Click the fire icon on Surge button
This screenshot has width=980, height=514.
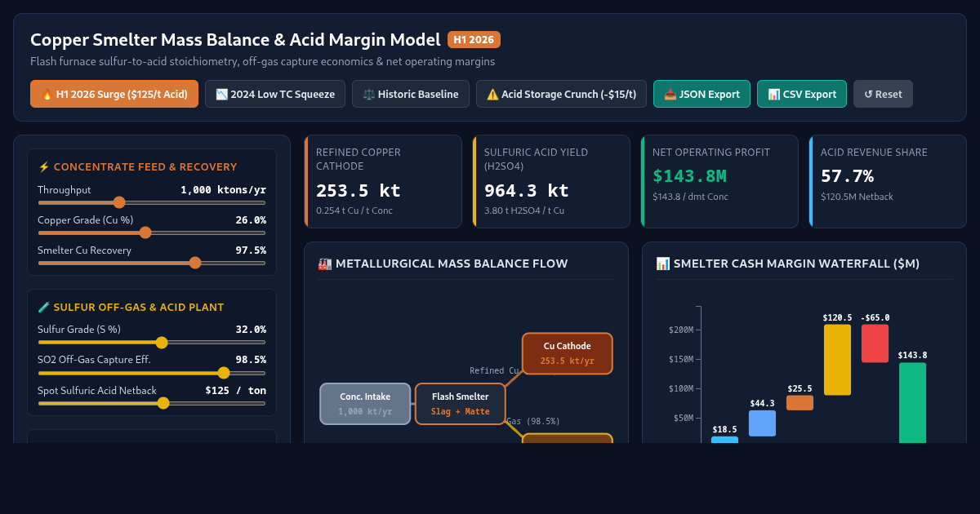point(47,94)
